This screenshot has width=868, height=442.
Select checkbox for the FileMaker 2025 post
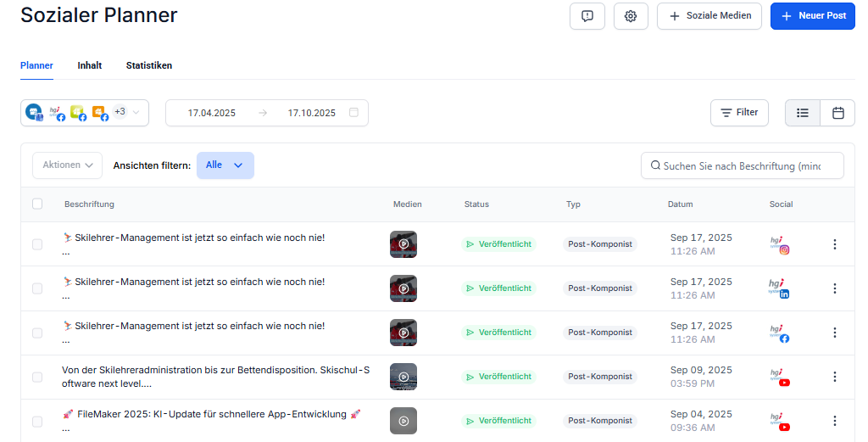coord(37,421)
